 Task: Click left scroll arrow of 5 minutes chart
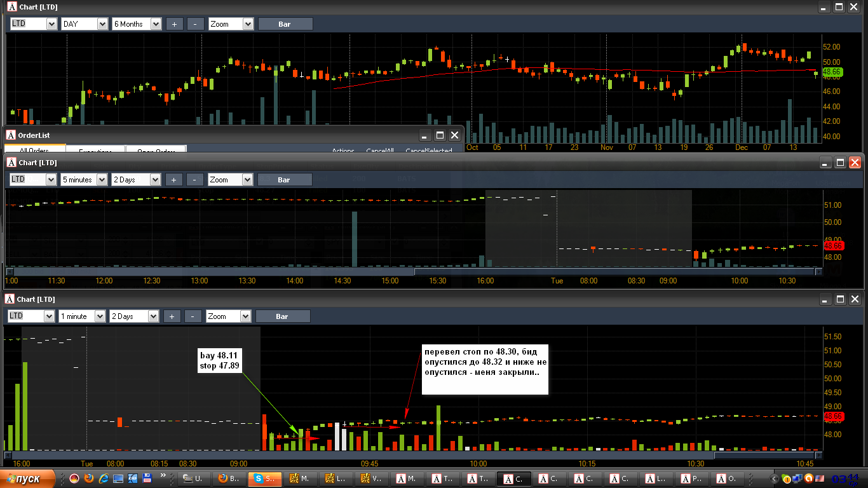click(10, 272)
